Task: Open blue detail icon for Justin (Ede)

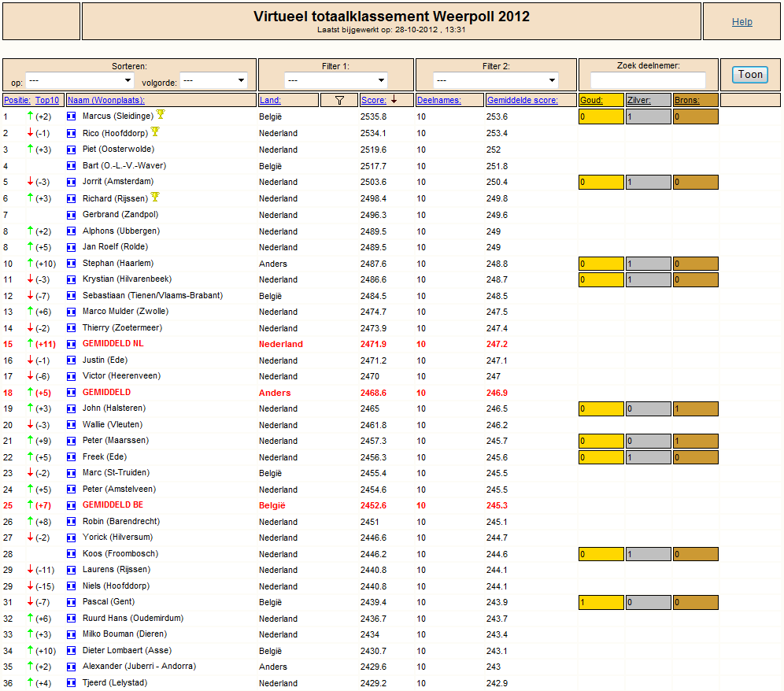Action: point(72,360)
